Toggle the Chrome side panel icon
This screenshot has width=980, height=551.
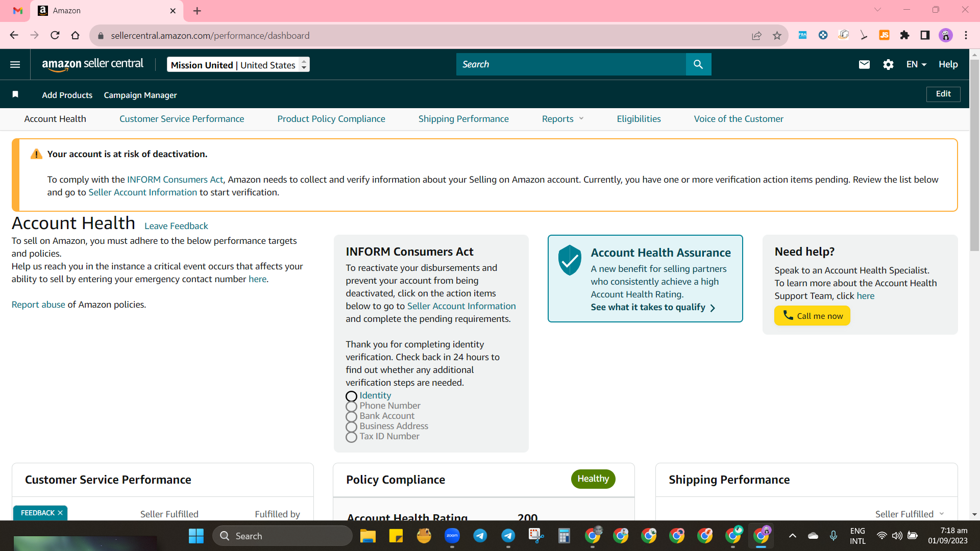click(x=925, y=35)
